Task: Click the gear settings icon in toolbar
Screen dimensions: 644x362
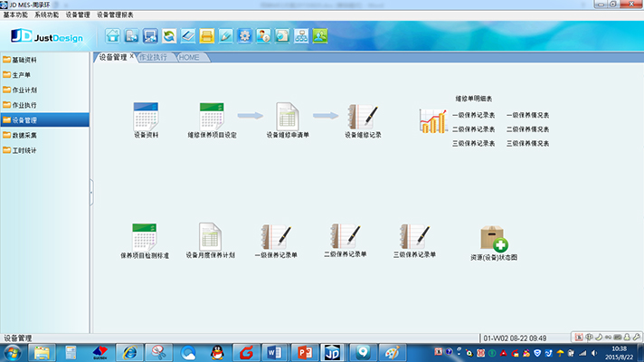Action: (244, 36)
